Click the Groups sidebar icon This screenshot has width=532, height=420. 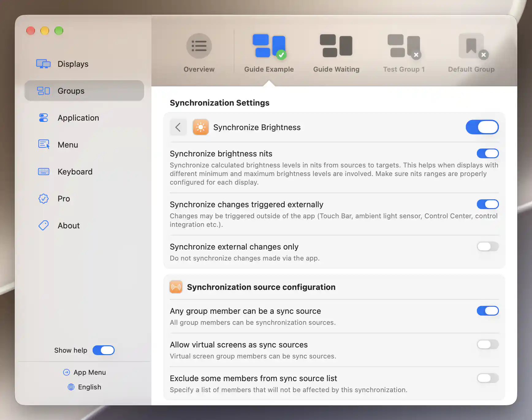coord(43,91)
